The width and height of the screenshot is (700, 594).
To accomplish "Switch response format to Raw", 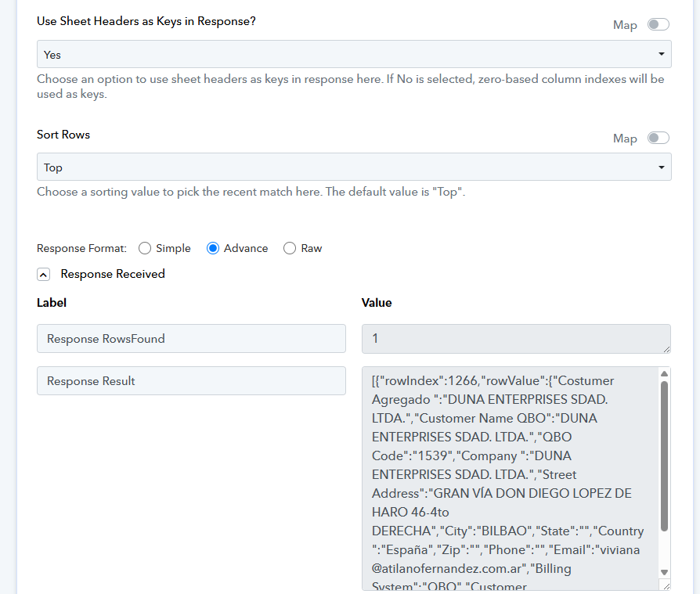I will coord(290,248).
